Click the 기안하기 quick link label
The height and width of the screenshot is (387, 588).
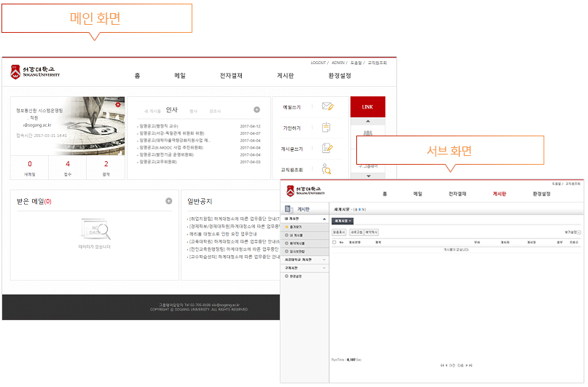tap(291, 128)
